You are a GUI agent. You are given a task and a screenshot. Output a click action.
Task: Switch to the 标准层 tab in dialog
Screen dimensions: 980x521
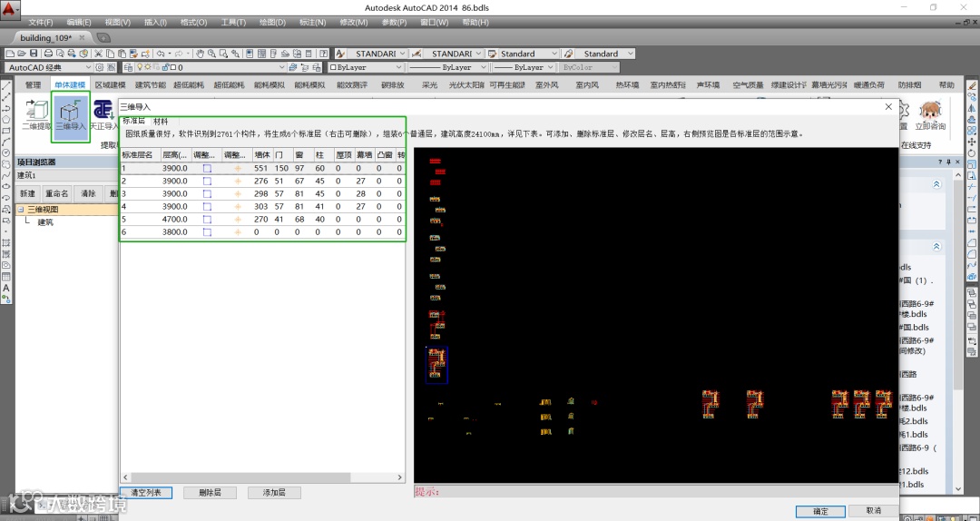coord(133,122)
